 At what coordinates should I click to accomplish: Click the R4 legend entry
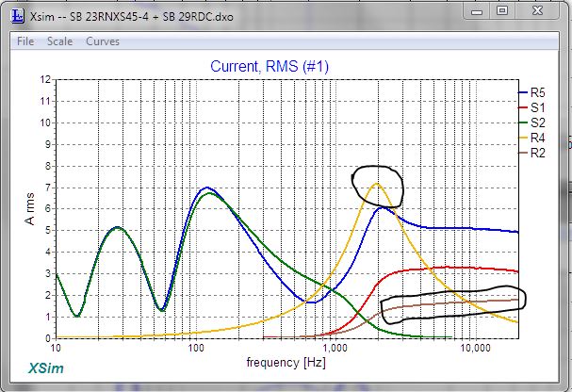(x=531, y=138)
